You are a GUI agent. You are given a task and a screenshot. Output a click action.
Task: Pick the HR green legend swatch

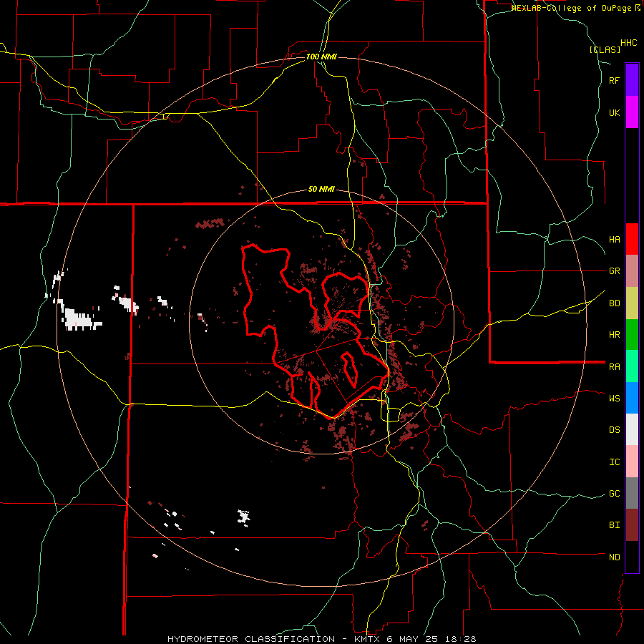coord(632,335)
